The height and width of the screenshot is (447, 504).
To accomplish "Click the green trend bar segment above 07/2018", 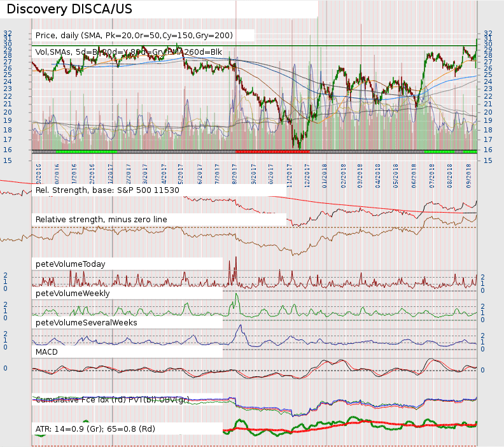I will 439,151.
